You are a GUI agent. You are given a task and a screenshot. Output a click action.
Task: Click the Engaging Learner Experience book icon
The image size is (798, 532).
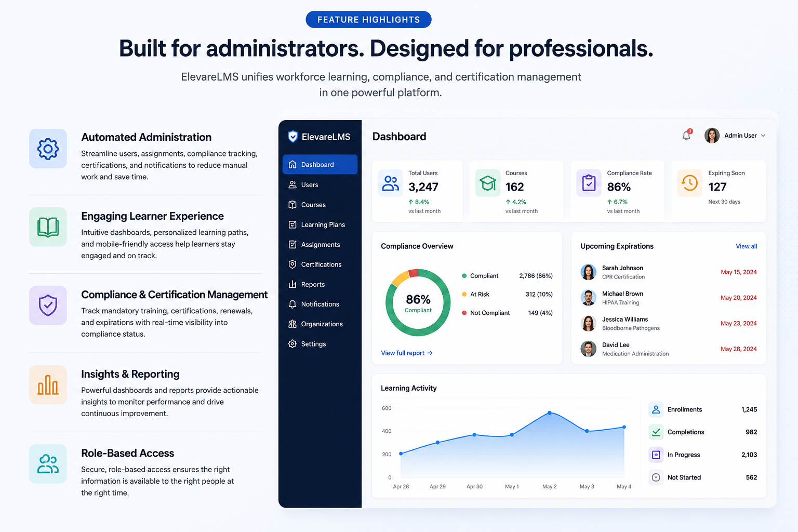[x=48, y=227]
